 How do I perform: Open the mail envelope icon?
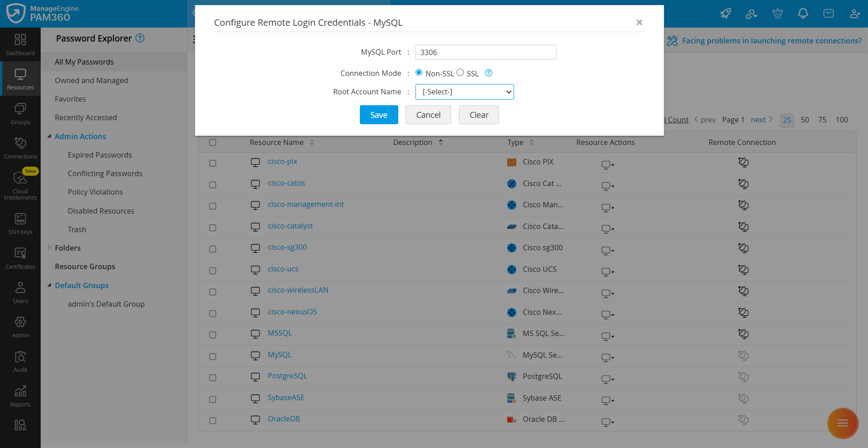tap(829, 14)
